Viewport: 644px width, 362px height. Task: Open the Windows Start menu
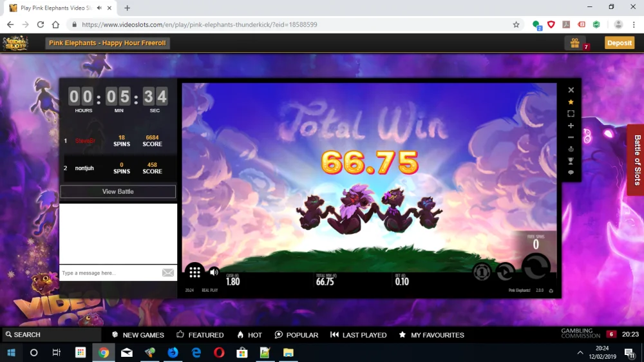click(11, 352)
